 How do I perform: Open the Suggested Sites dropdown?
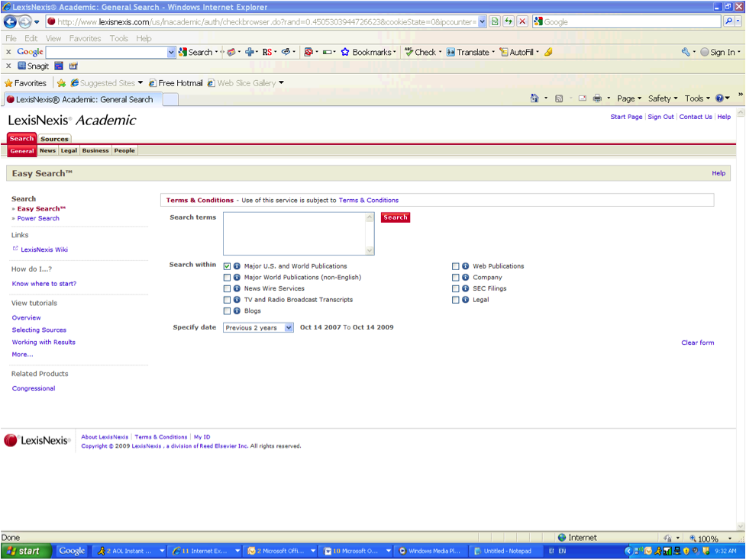click(140, 83)
